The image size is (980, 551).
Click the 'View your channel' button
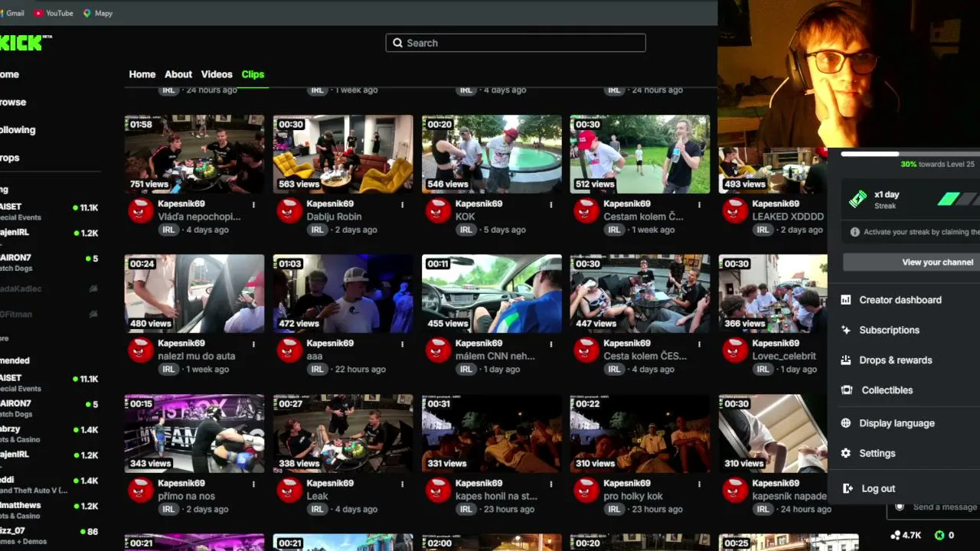tap(911, 262)
